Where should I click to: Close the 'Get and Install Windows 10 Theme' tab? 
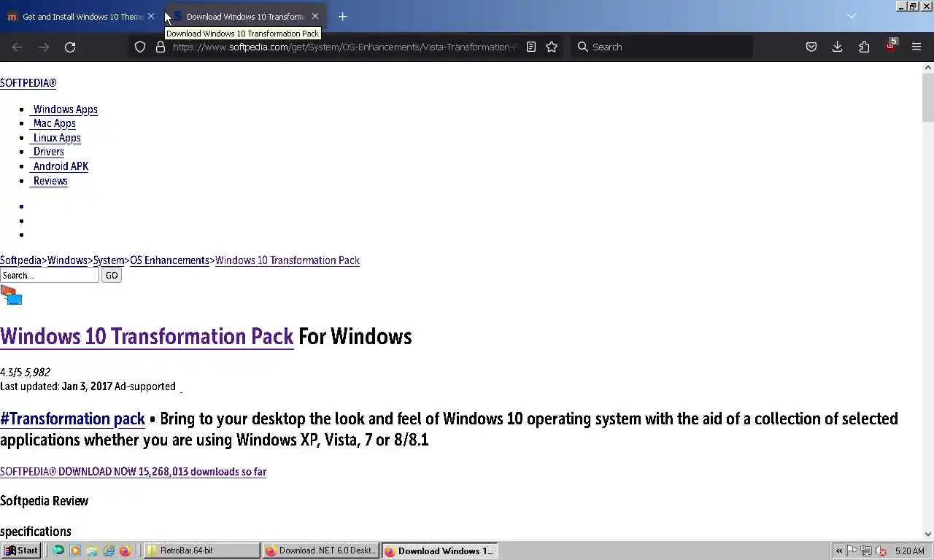[x=151, y=16]
